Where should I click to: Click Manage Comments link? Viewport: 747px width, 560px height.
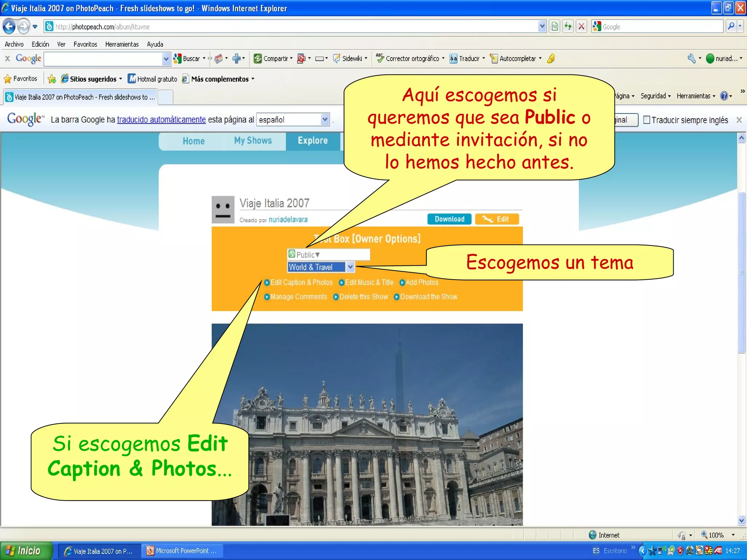tap(295, 297)
